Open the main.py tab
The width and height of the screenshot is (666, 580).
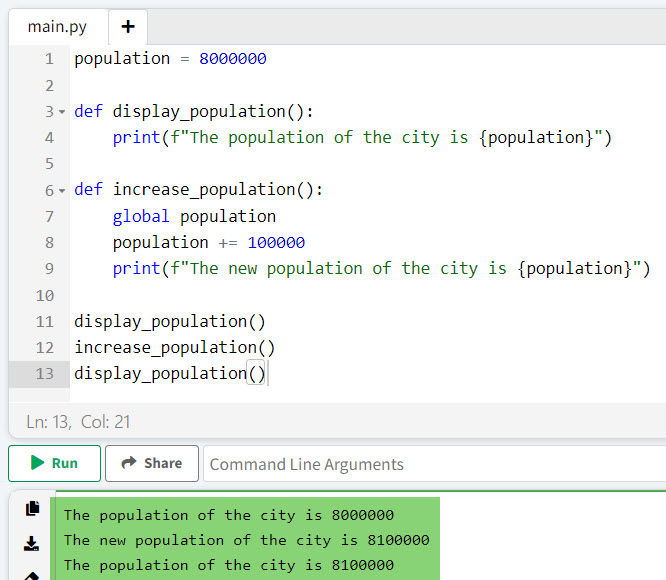click(57, 27)
